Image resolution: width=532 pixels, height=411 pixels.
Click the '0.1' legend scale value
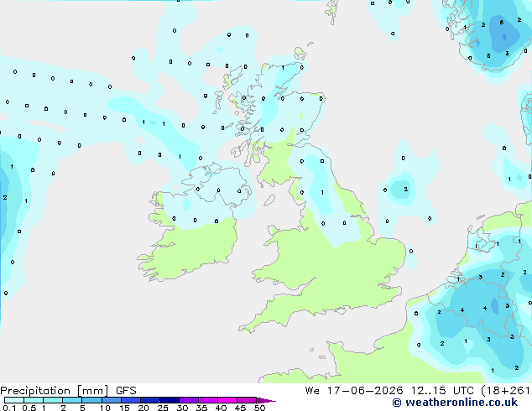pyautogui.click(x=10, y=408)
